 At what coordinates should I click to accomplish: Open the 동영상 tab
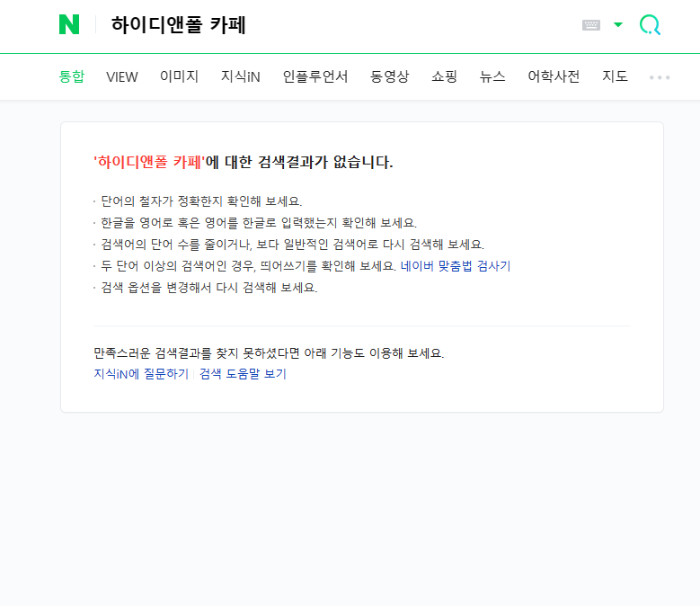(389, 76)
